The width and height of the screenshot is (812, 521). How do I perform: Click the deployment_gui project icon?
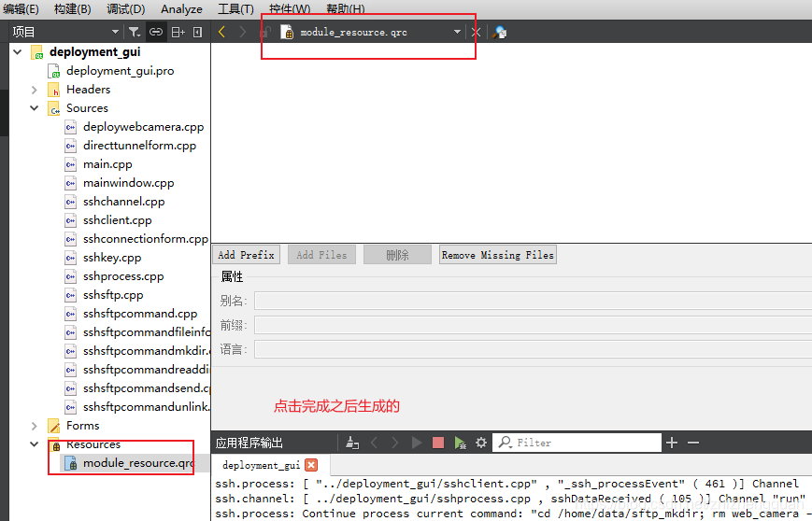(x=36, y=52)
